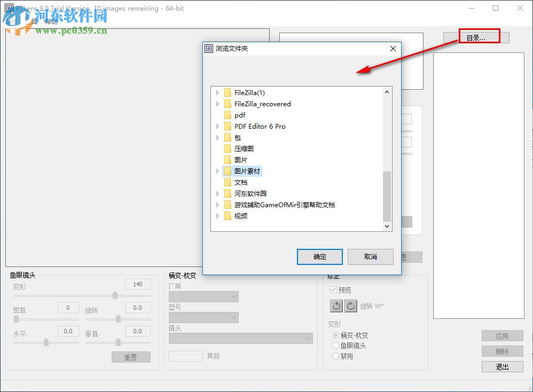Click the 文档 folder icon

point(228,182)
